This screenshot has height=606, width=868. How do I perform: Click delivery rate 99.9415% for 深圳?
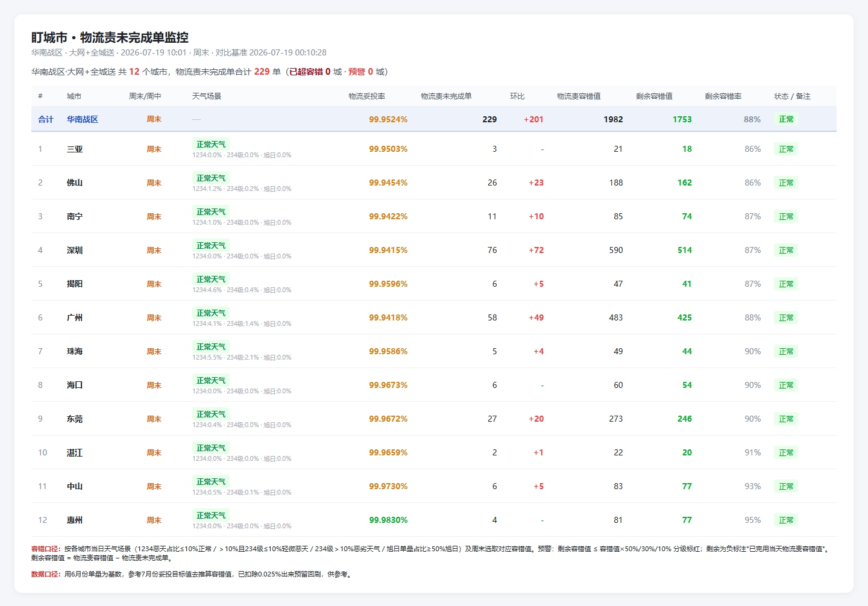(388, 250)
